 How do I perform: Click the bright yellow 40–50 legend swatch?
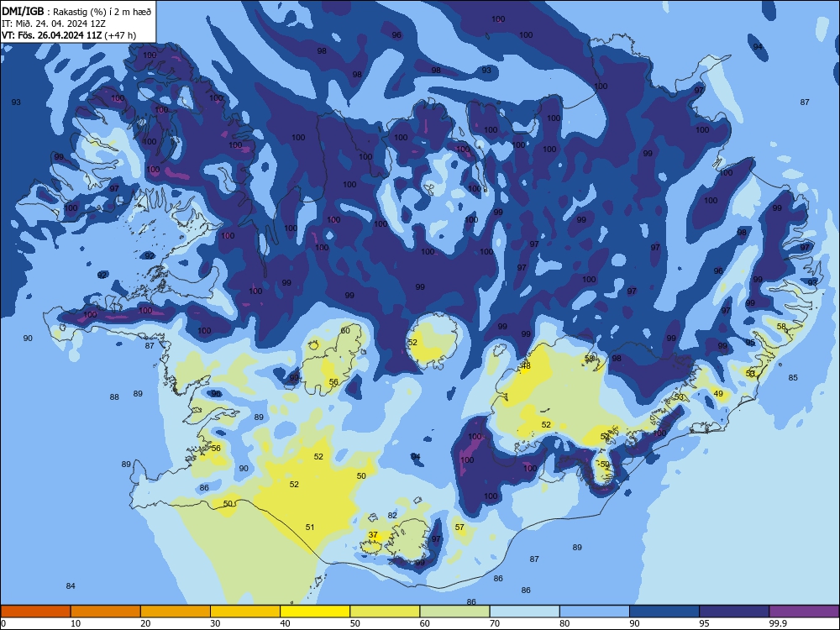coord(315,612)
